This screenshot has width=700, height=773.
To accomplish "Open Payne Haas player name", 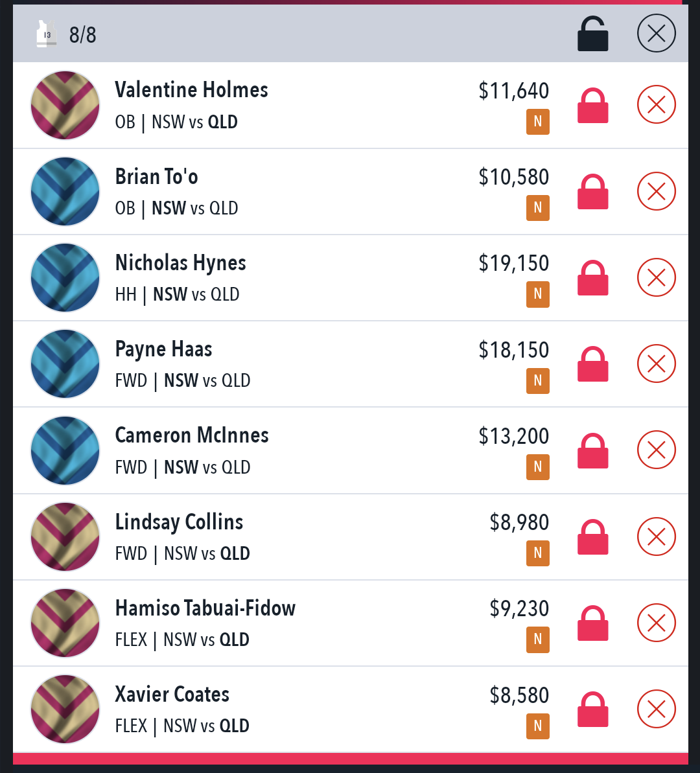I will pyautogui.click(x=163, y=349).
